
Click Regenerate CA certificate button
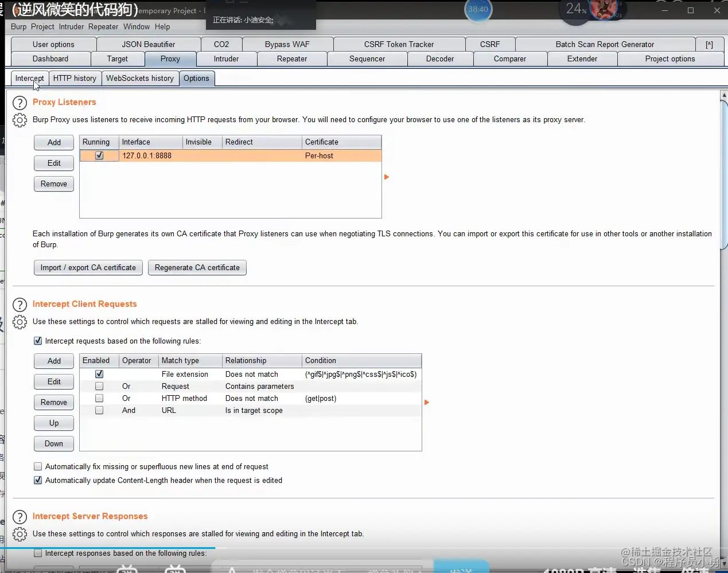click(197, 267)
